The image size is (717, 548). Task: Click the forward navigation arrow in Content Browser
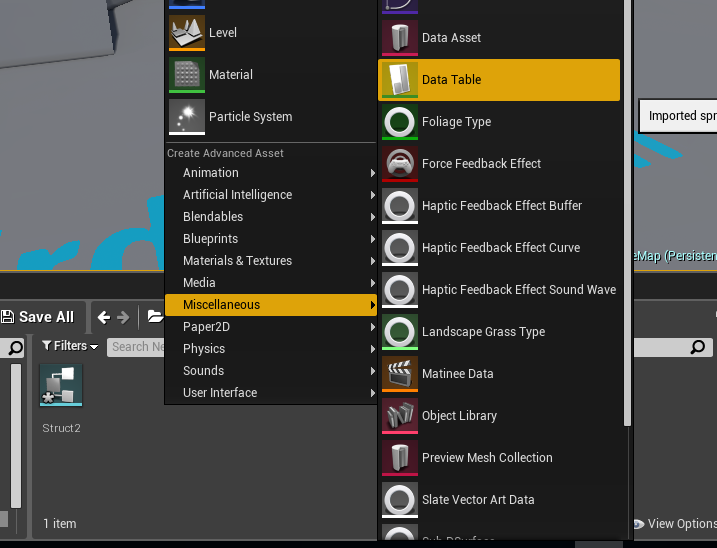[123, 317]
